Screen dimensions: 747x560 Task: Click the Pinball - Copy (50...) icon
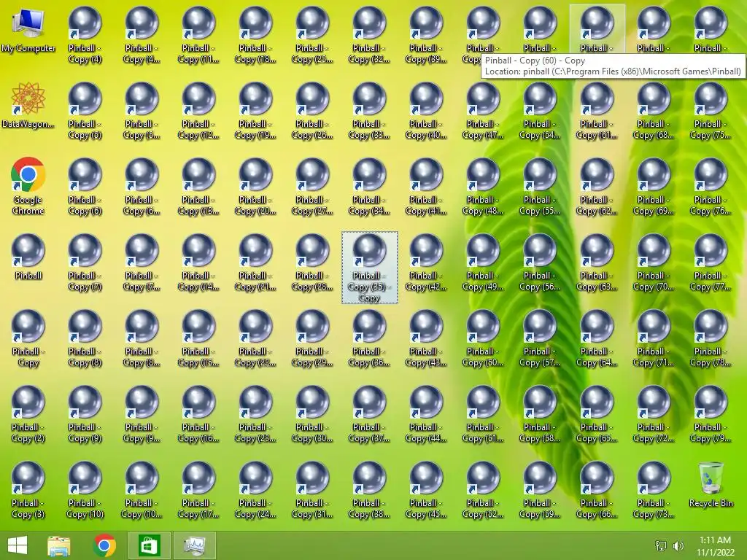point(483,338)
